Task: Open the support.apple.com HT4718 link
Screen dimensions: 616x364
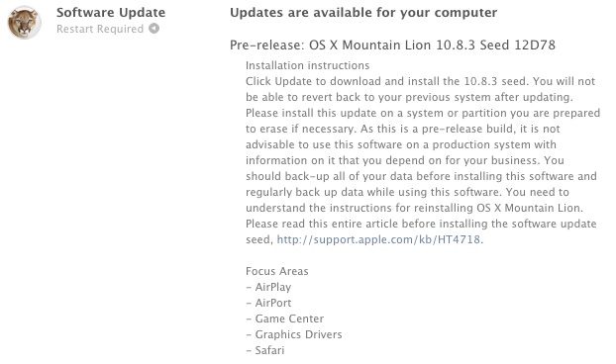Action: tap(378, 239)
